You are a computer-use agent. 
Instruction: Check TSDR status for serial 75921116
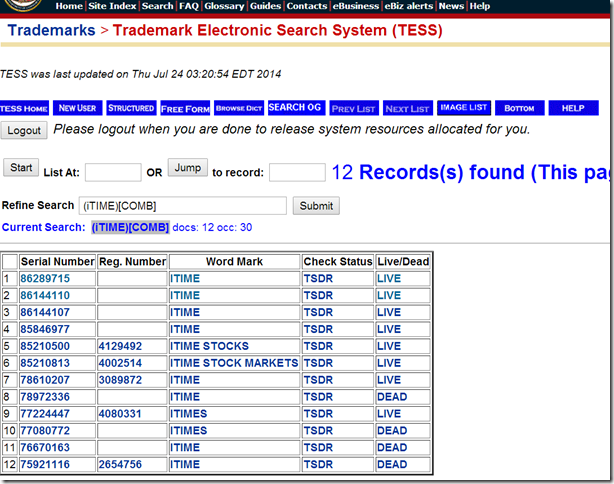pos(318,464)
